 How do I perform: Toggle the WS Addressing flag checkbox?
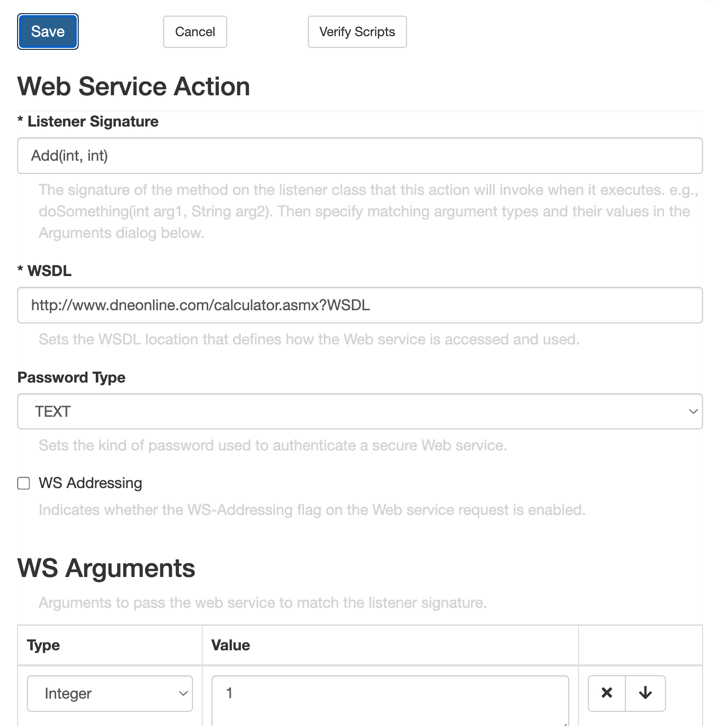(23, 483)
